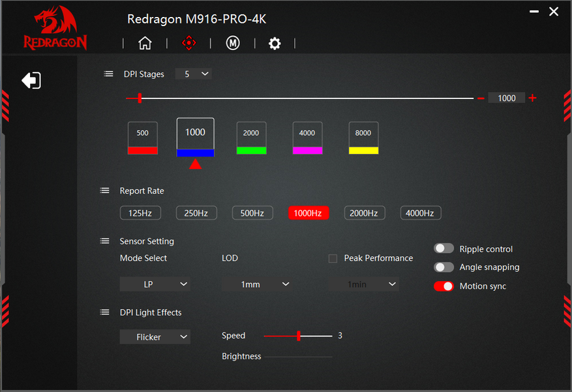Click the magenta color swatch under 4000
The width and height of the screenshot is (572, 392).
pyautogui.click(x=307, y=151)
